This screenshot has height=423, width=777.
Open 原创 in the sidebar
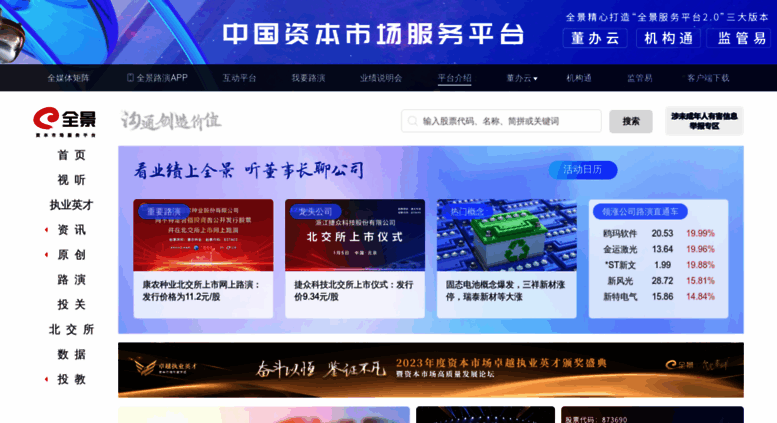71,255
